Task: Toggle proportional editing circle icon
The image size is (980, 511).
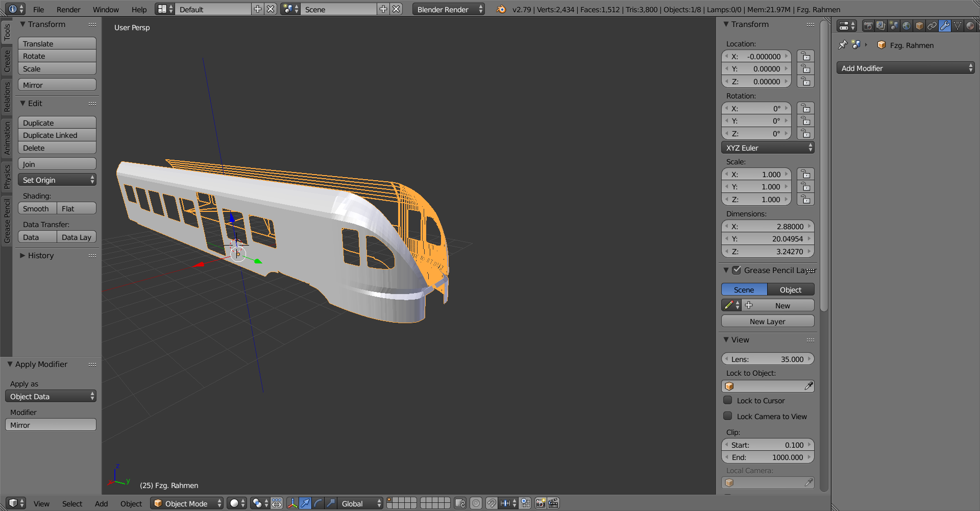Action: [476, 503]
